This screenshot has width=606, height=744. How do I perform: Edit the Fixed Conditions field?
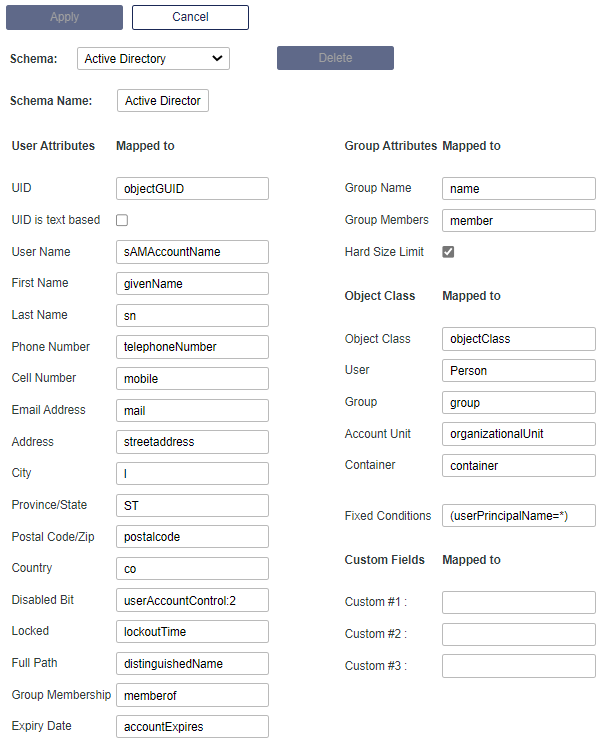[x=518, y=516]
